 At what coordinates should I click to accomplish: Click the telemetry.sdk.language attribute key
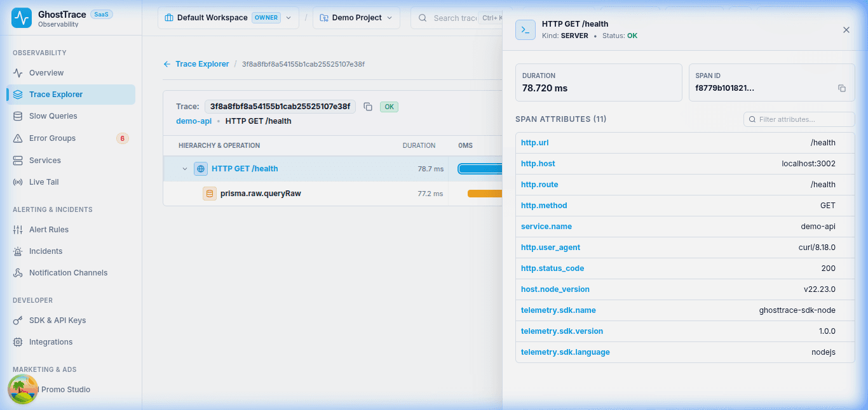[566, 352]
